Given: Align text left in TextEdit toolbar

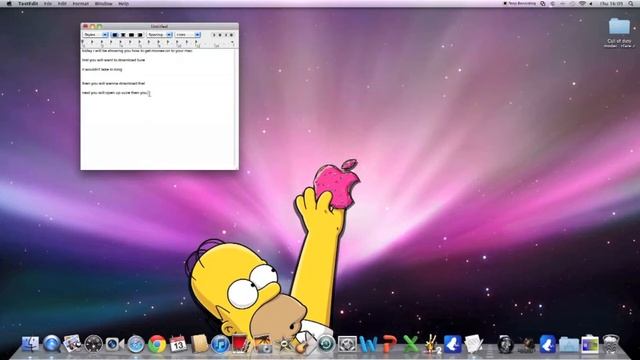Looking at the screenshot, I should 115,35.
